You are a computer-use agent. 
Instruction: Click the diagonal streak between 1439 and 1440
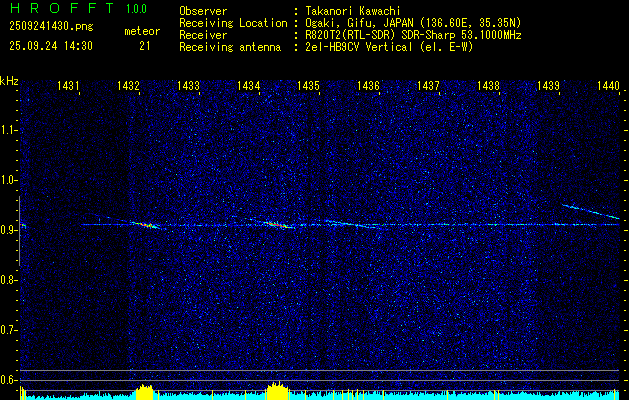(x=590, y=211)
